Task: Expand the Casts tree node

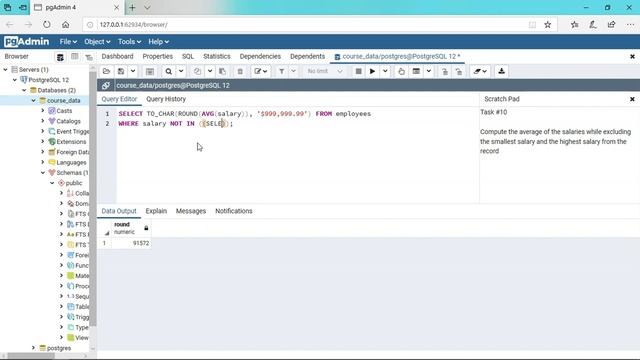Action: [x=43, y=111]
